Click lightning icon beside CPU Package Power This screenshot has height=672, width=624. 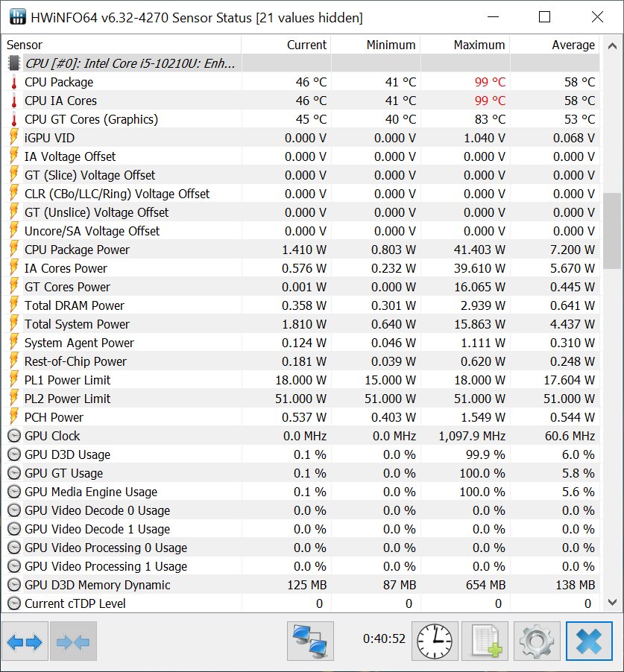[x=14, y=250]
